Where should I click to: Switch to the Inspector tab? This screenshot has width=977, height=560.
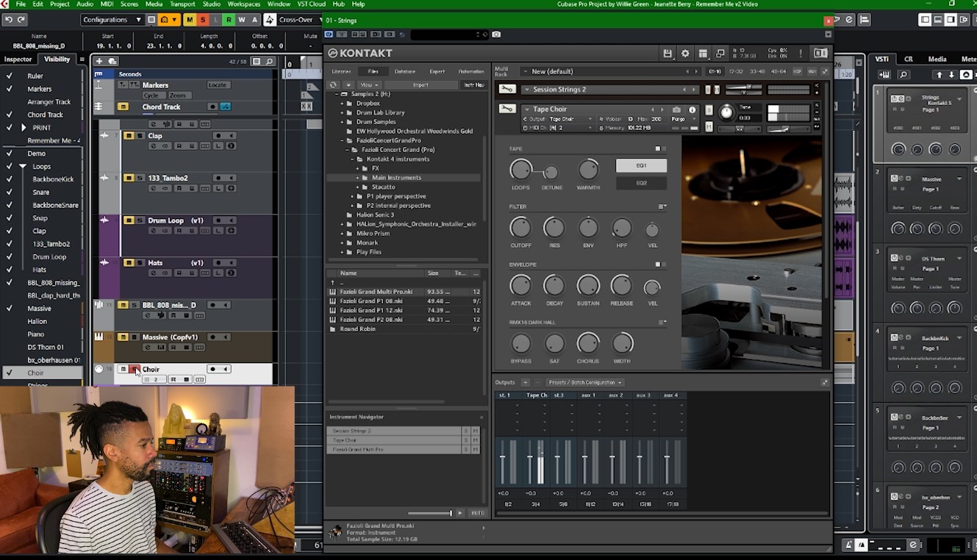(18, 60)
